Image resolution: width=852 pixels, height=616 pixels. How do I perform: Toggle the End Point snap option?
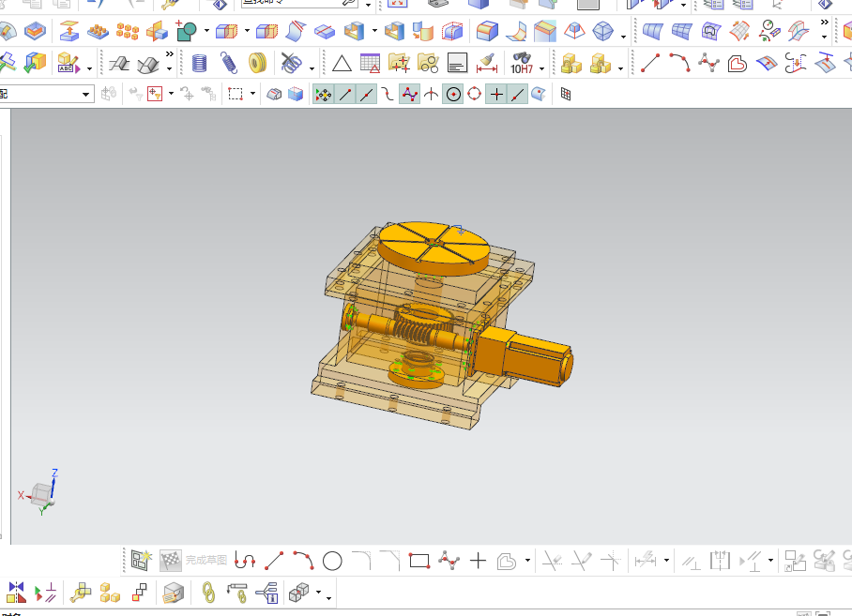click(345, 95)
